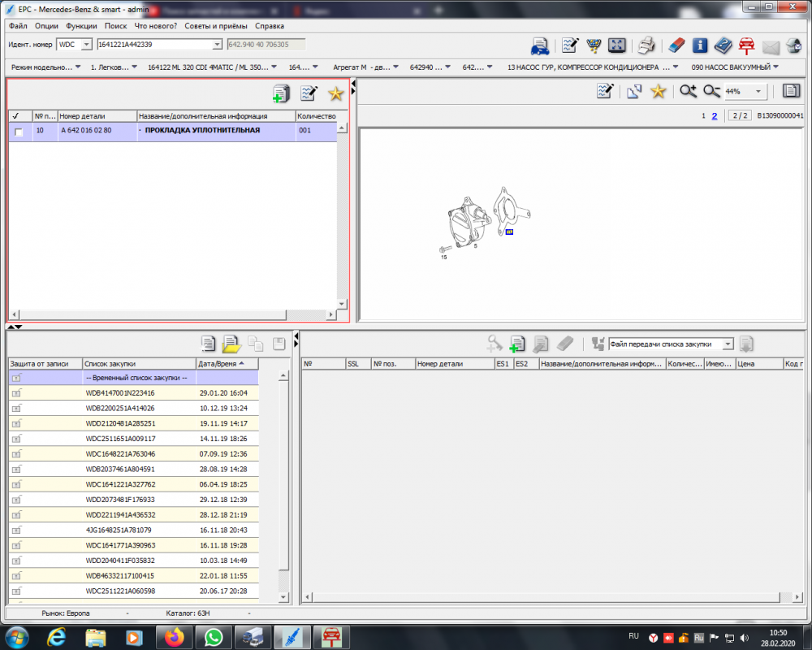Click the star icon in image panel
Screen dimensions: 812x650
(x=659, y=91)
